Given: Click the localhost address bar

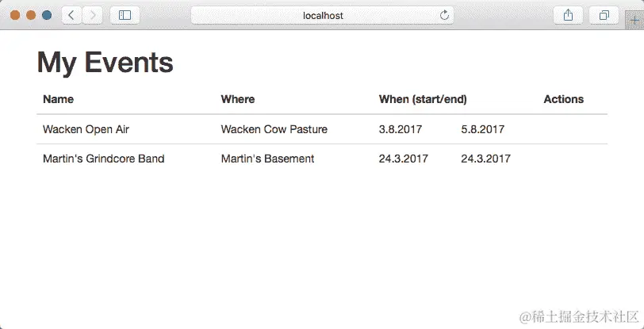Looking at the screenshot, I should pos(323,15).
